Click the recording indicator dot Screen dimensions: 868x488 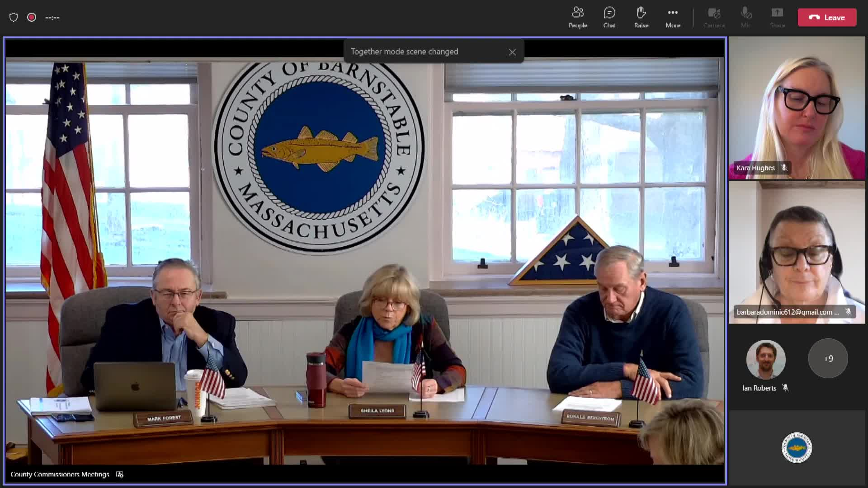click(x=31, y=17)
